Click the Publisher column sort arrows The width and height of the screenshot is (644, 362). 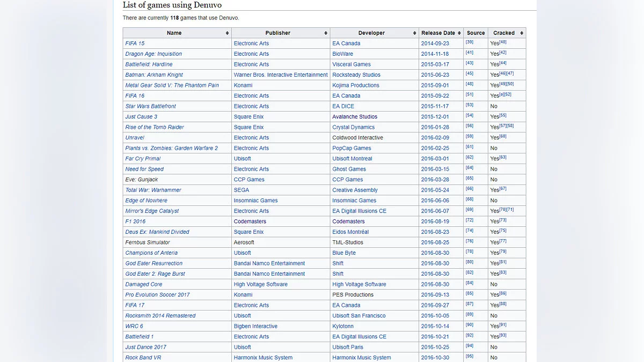(326, 33)
